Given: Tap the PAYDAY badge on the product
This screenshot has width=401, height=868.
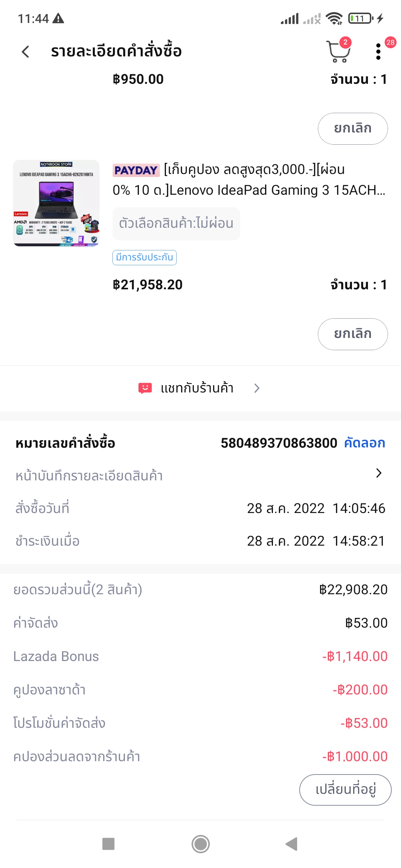Looking at the screenshot, I should click(136, 170).
